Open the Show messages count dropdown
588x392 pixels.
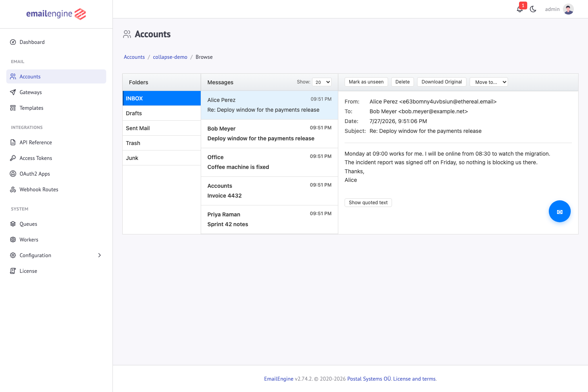tap(322, 82)
